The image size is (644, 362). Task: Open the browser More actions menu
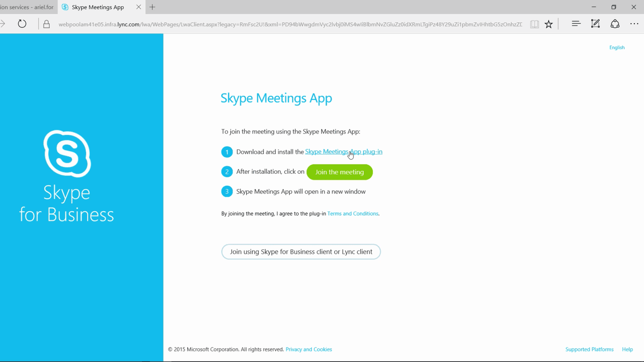coord(634,24)
